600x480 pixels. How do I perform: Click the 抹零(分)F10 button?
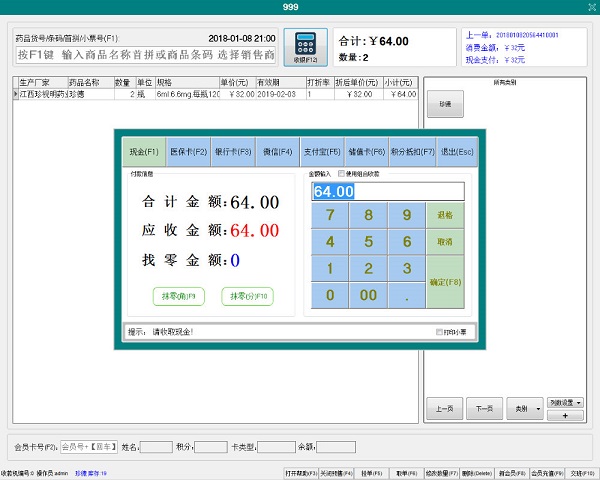pos(248,296)
